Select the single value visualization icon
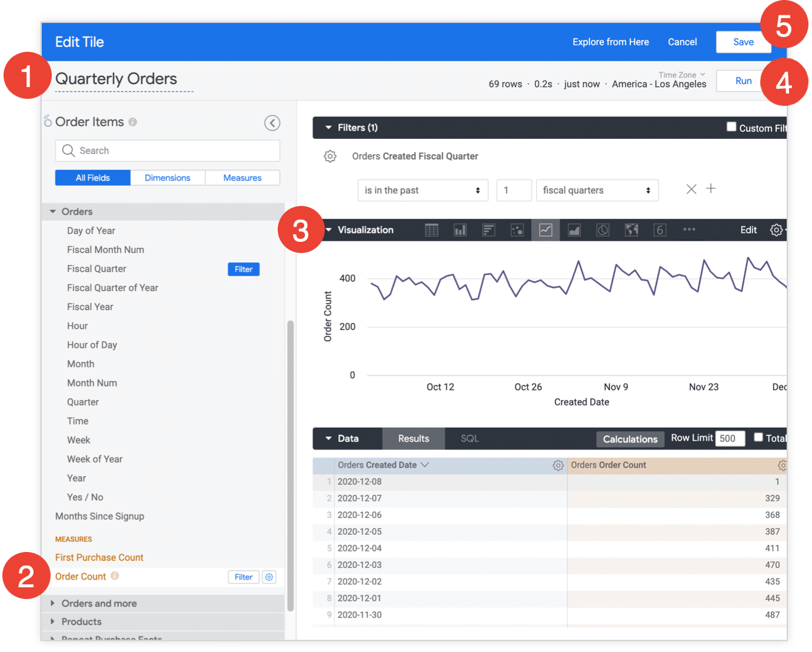Viewport: 812px width, 652px height. click(x=660, y=230)
